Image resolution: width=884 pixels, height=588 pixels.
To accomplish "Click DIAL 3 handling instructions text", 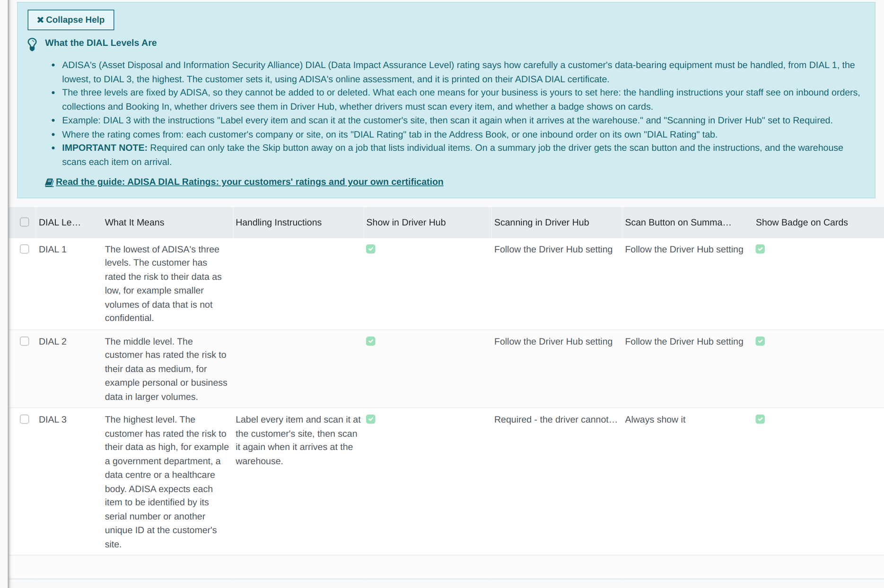I will click(x=298, y=440).
